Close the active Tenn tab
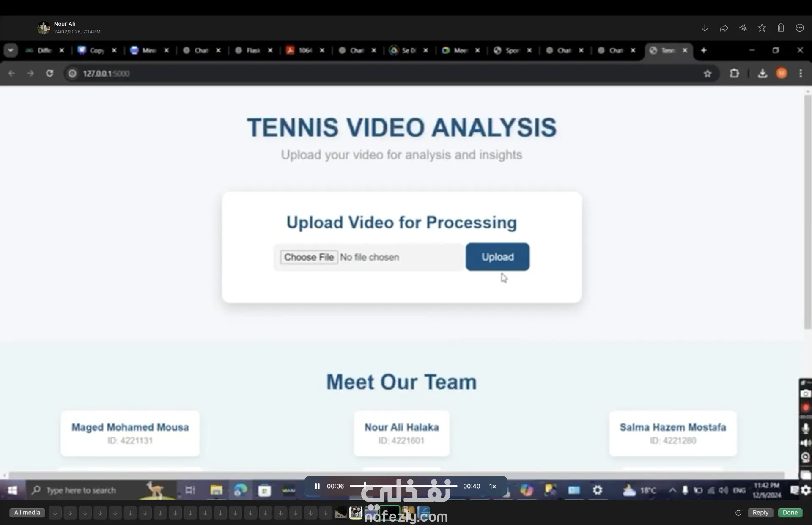Image resolution: width=812 pixels, height=525 pixels. [x=685, y=50]
